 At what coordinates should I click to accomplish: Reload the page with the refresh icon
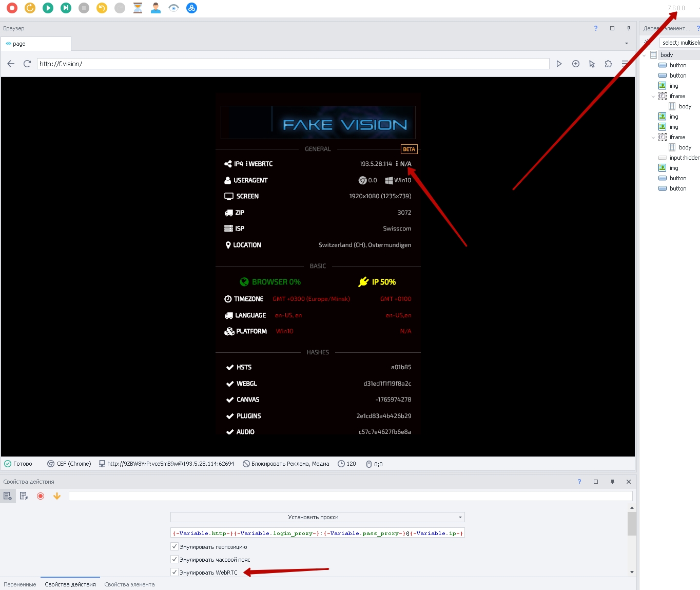point(27,64)
